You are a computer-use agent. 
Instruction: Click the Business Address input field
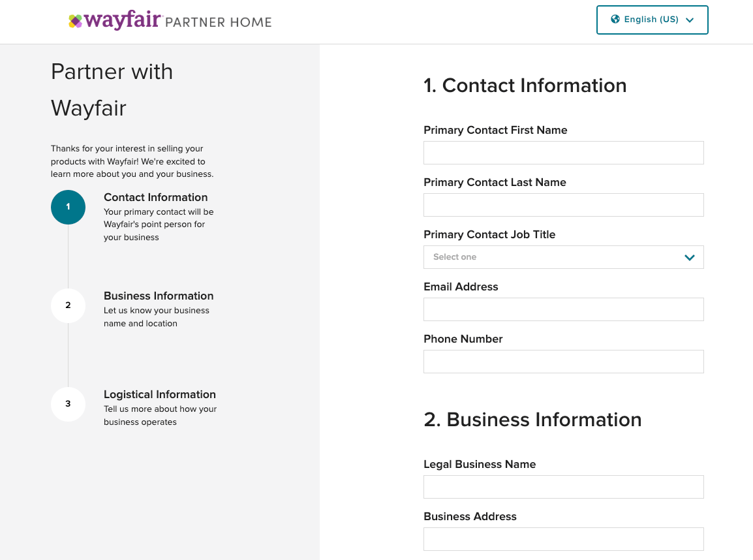pos(563,539)
